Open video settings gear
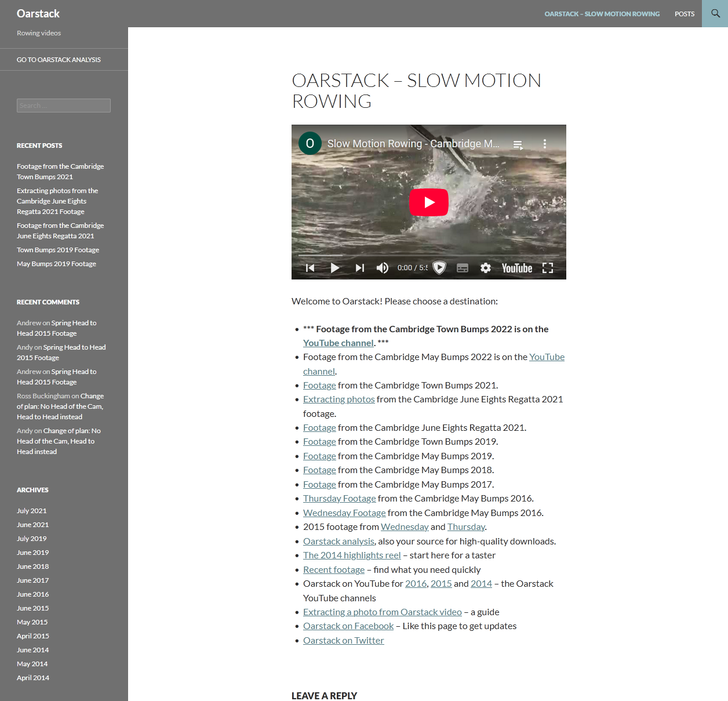Screen dimensions: 728x701 coord(486,268)
